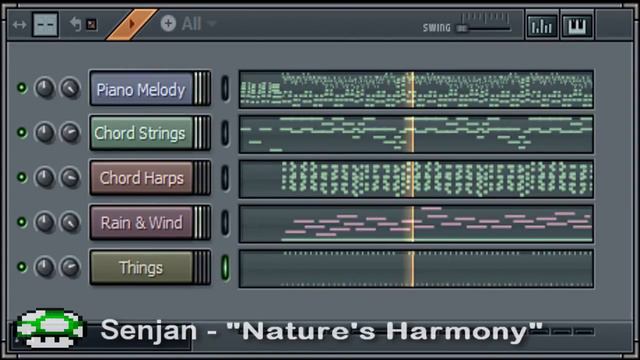640x360 pixels.
Task: Click the small red square icon
Action: pyautogui.click(x=92, y=25)
